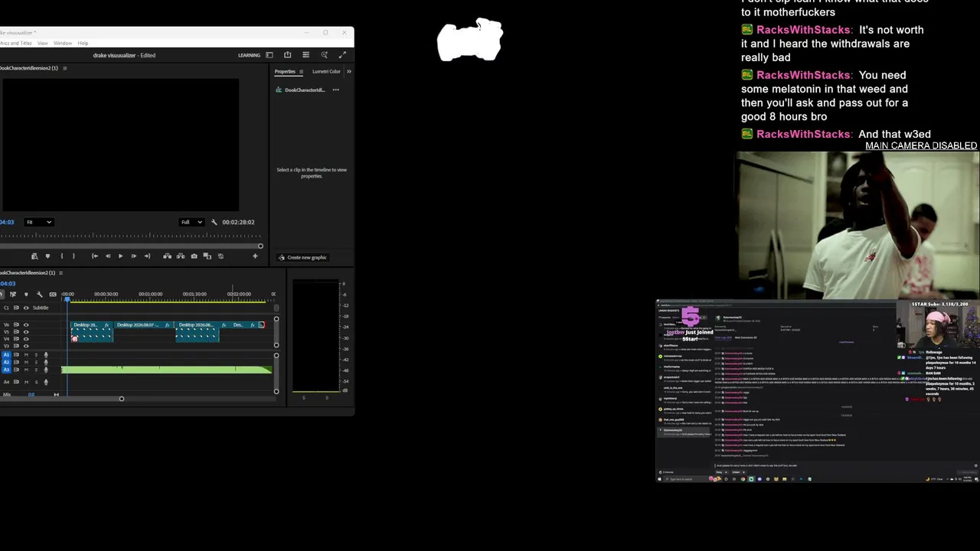Click voice-over record microphone on track A2
Screen dimensions: 980x551
pos(45,362)
